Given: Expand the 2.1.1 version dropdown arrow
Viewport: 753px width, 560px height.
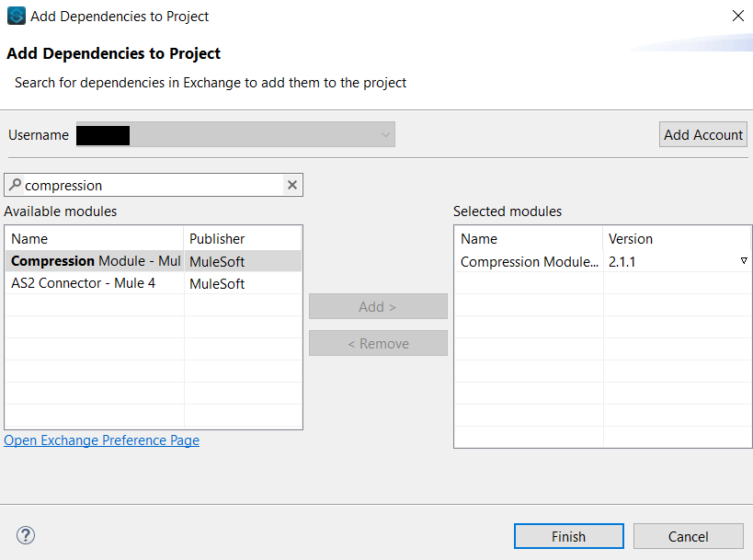Looking at the screenshot, I should point(744,261).
